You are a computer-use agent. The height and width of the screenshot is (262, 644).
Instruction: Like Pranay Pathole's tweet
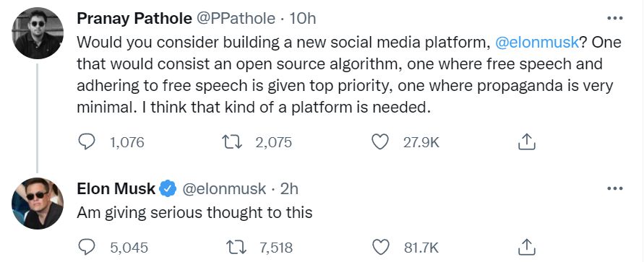(x=380, y=142)
